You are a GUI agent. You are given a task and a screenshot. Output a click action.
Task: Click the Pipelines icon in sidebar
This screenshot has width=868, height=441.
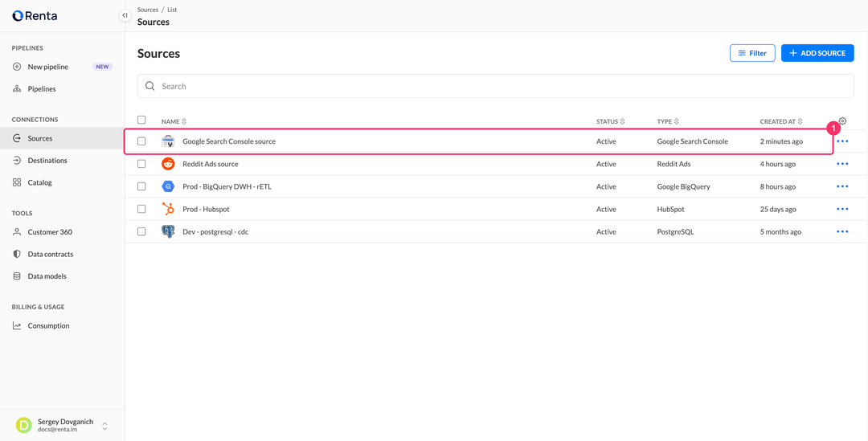(17, 89)
